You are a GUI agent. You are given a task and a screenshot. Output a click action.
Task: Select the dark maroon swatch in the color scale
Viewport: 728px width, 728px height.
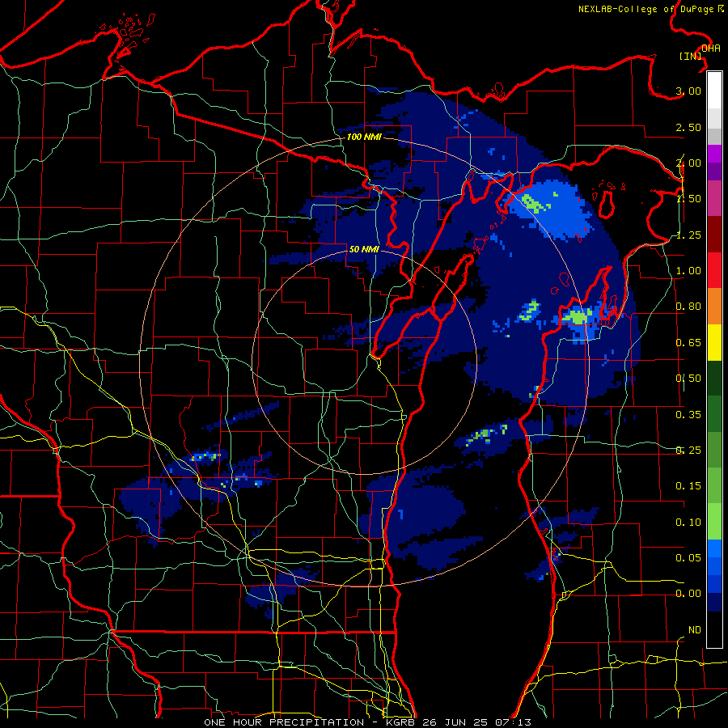[714, 235]
